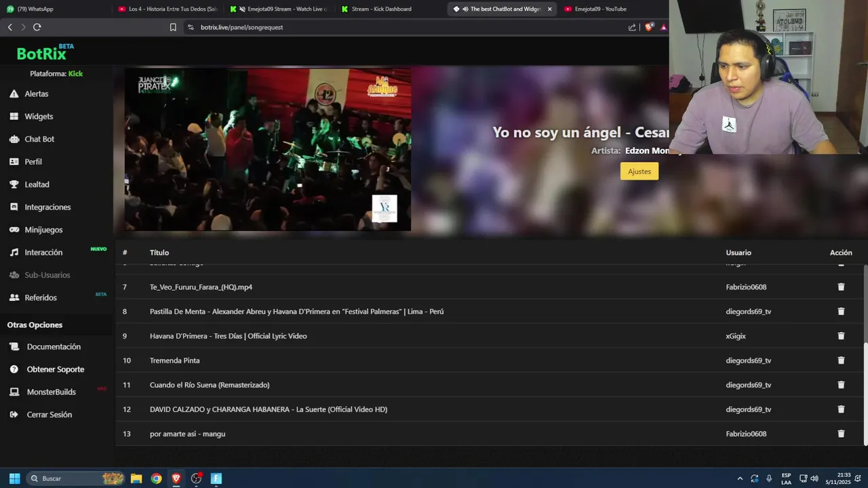Open the Integraciones section
This screenshot has width=868, height=488.
[x=47, y=207]
